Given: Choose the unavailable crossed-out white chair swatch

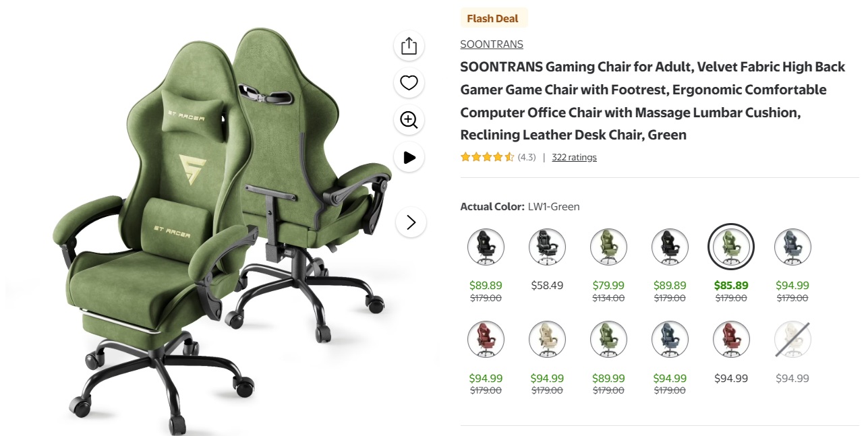Looking at the screenshot, I should click(792, 339).
